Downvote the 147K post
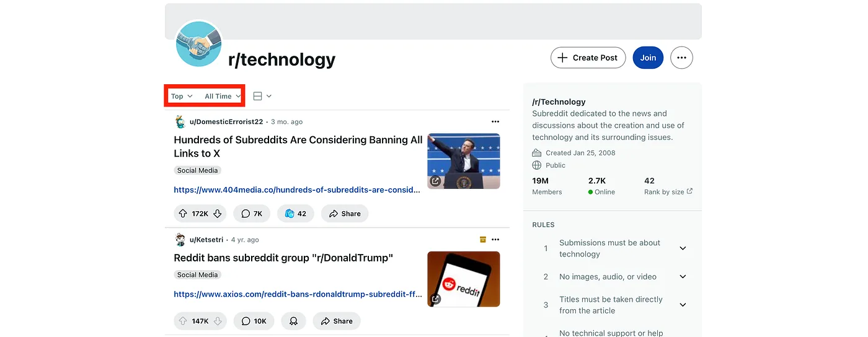 [218, 321]
